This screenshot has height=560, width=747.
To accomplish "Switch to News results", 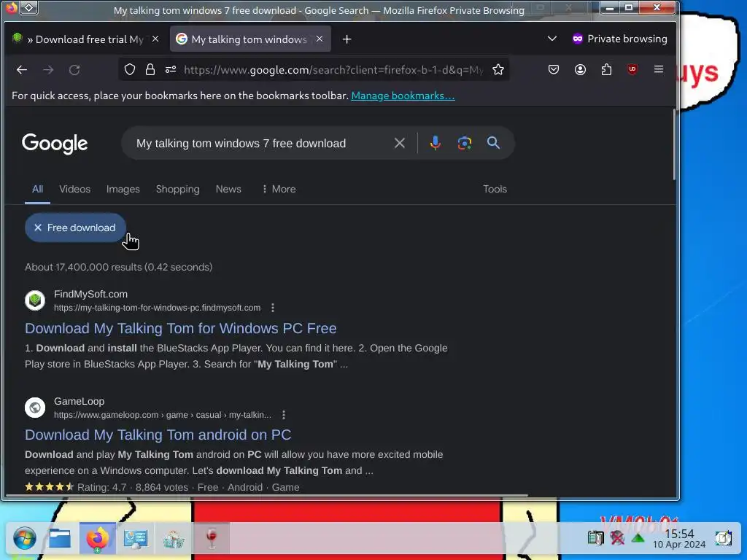I will [x=228, y=189].
